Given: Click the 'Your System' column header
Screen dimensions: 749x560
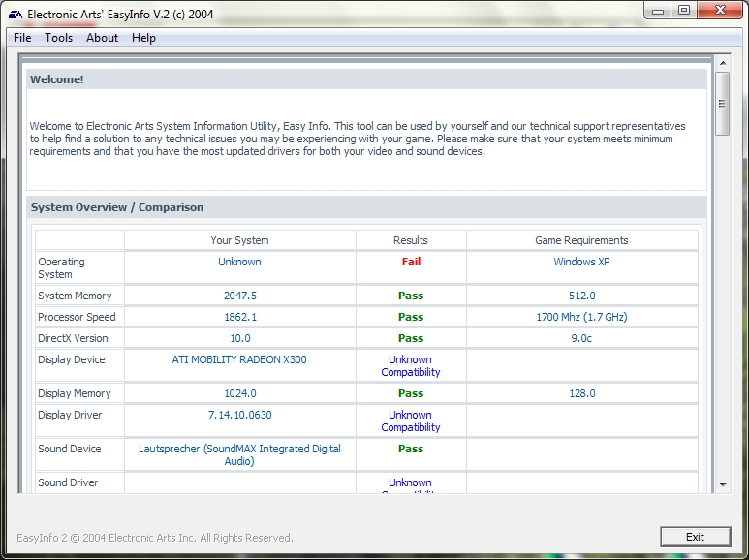Looking at the screenshot, I should (x=239, y=240).
